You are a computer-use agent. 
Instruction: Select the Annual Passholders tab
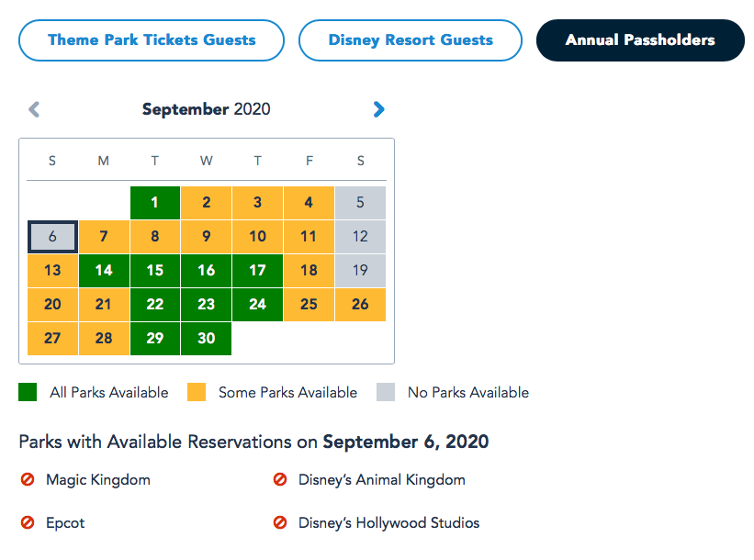point(640,40)
